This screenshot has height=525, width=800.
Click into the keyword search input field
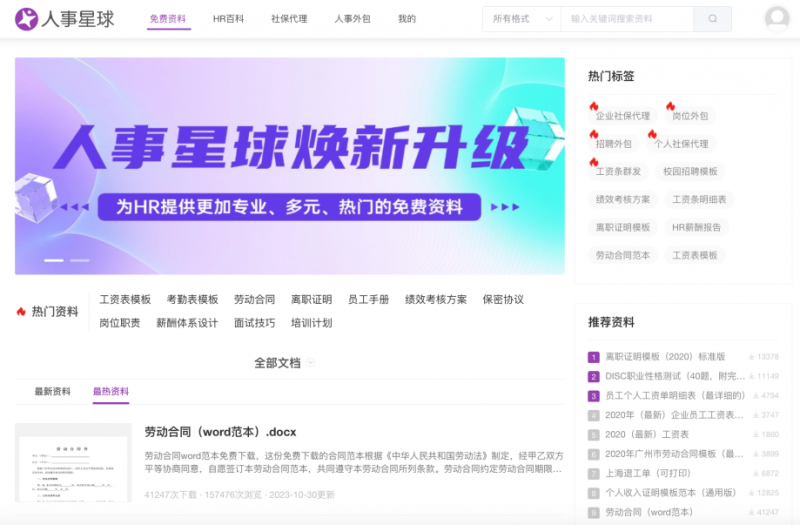tap(627, 19)
